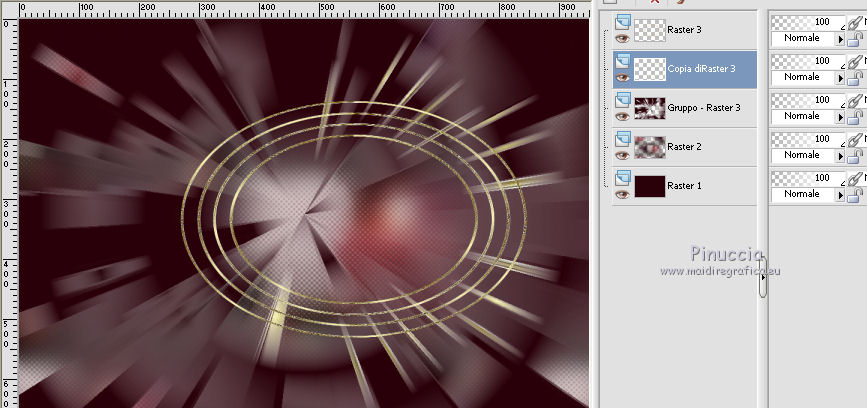Click the Copia diRaster 3 layer thumbnail
The width and height of the screenshot is (867, 408).
tap(650, 70)
